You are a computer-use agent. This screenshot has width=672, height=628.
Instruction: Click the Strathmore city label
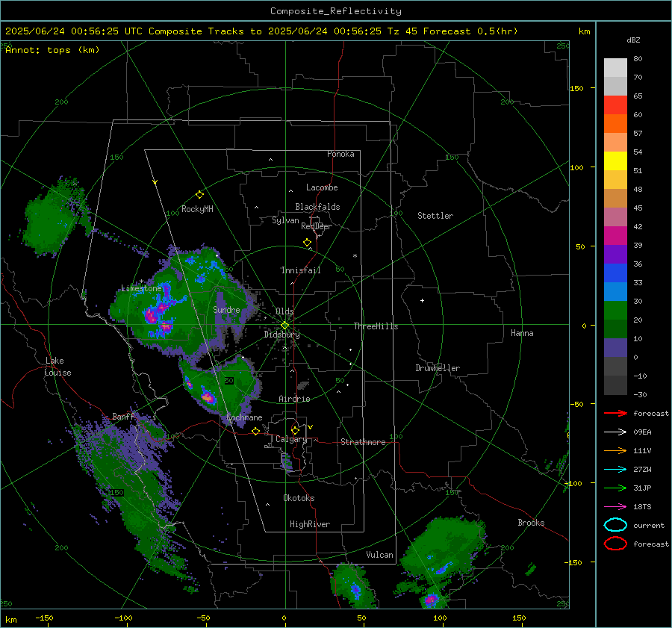click(363, 442)
